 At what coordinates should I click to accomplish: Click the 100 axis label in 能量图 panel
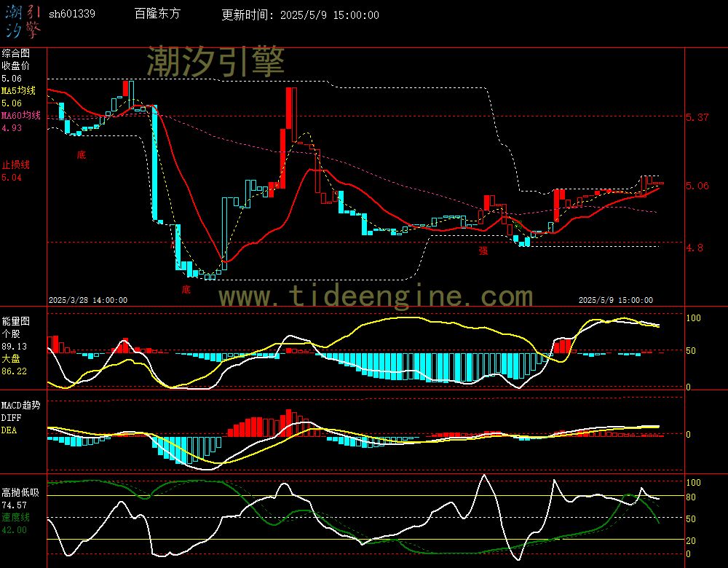tap(693, 318)
